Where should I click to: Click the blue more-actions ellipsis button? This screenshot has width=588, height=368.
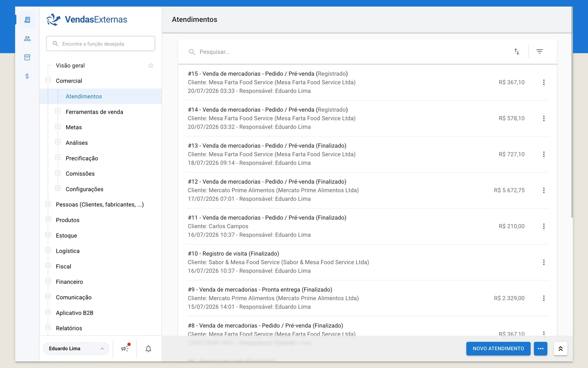[x=540, y=349]
